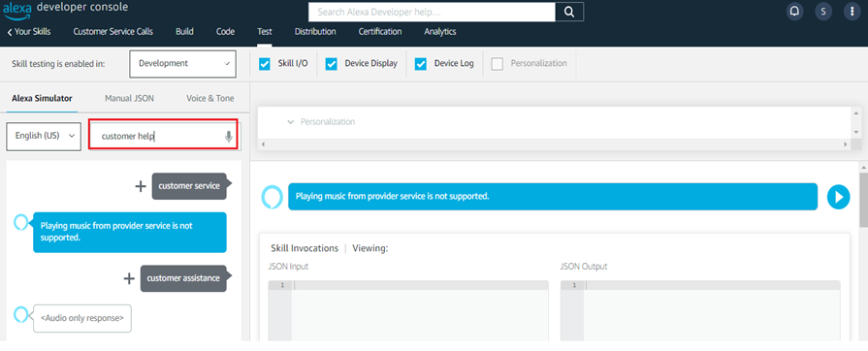Switch to the Build tab
The height and width of the screenshot is (351, 868).
click(x=184, y=32)
